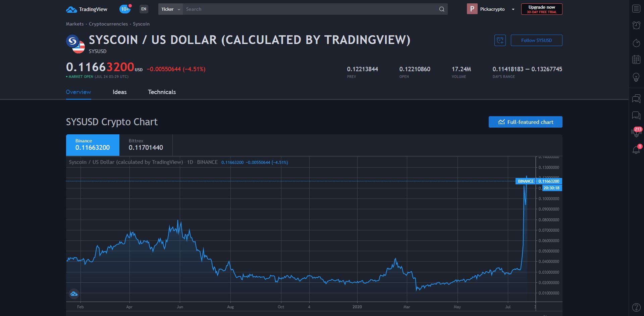Click the add-to-watchlist icon beside Follow
The height and width of the screenshot is (316, 644).
[500, 40]
